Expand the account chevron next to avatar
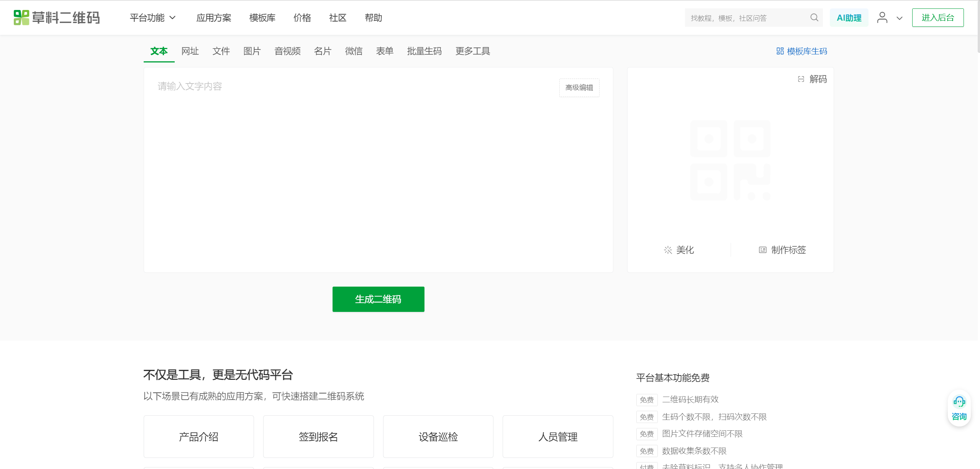Viewport: 980px width, 469px height. pos(900,18)
